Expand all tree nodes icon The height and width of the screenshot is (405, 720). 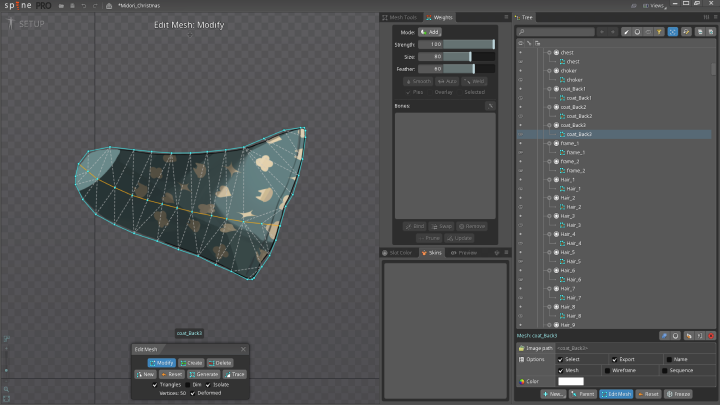coord(711,32)
